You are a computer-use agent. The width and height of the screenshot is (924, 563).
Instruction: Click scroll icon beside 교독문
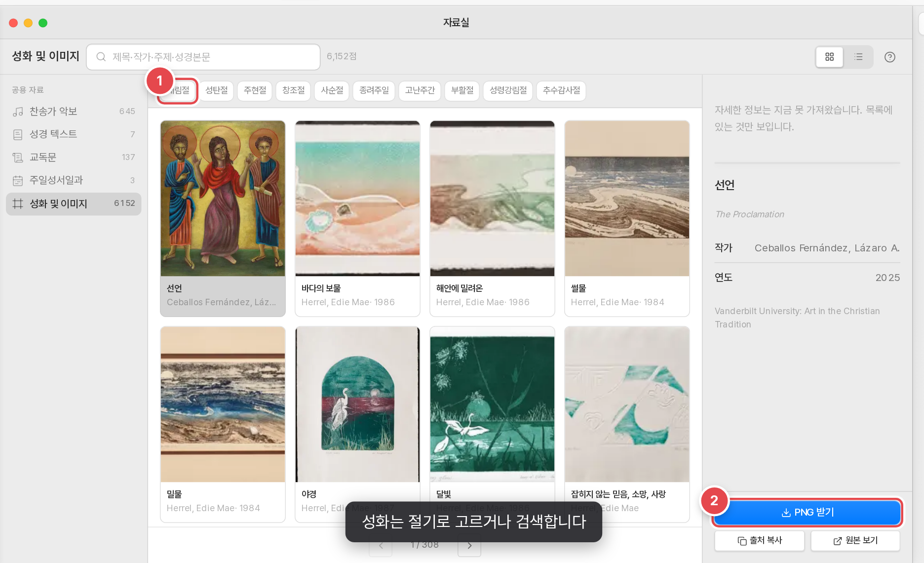tap(18, 158)
